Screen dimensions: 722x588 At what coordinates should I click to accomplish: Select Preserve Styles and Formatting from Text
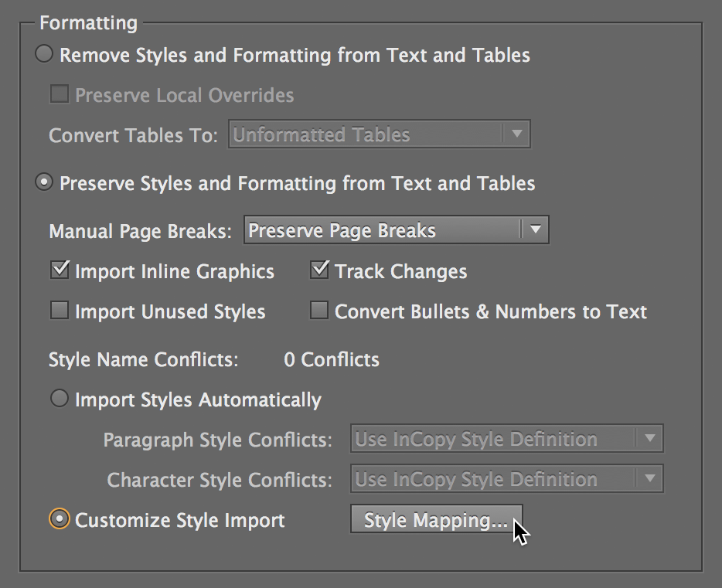(44, 183)
